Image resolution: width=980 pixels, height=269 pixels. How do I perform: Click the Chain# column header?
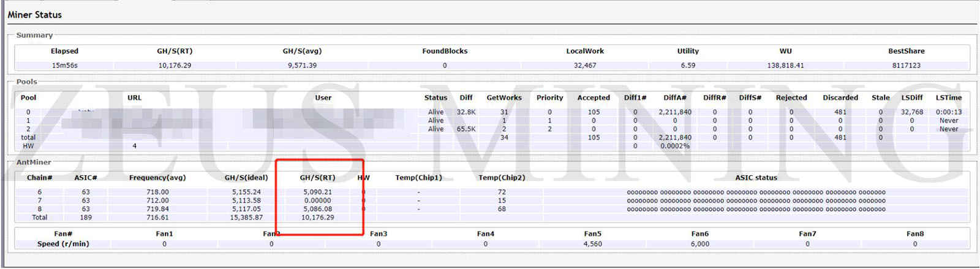40,178
